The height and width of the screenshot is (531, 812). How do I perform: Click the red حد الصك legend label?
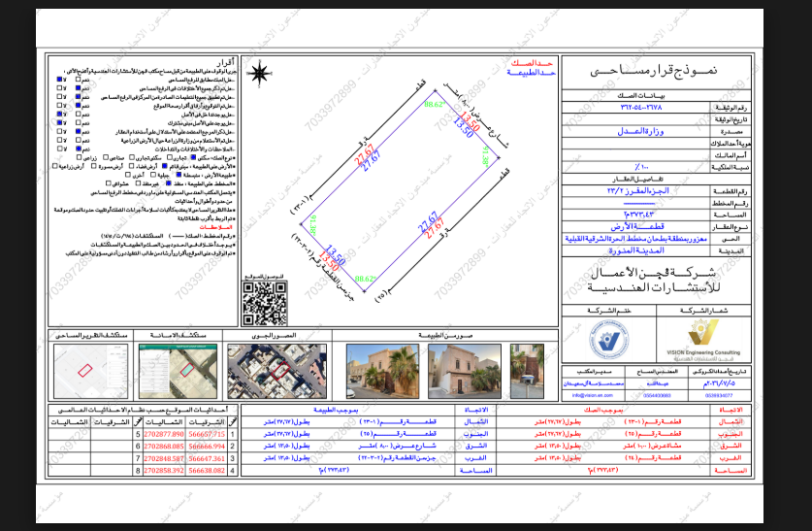tap(532, 63)
